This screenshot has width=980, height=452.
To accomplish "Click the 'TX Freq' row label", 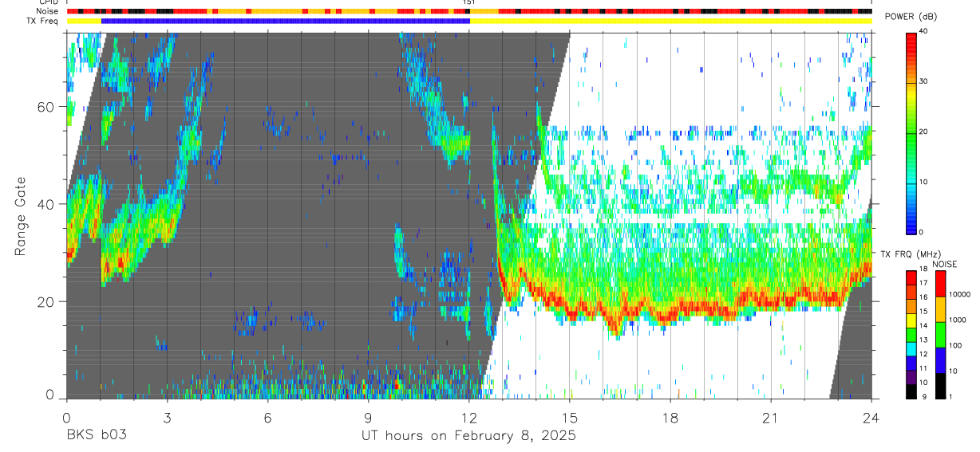I will pos(42,21).
